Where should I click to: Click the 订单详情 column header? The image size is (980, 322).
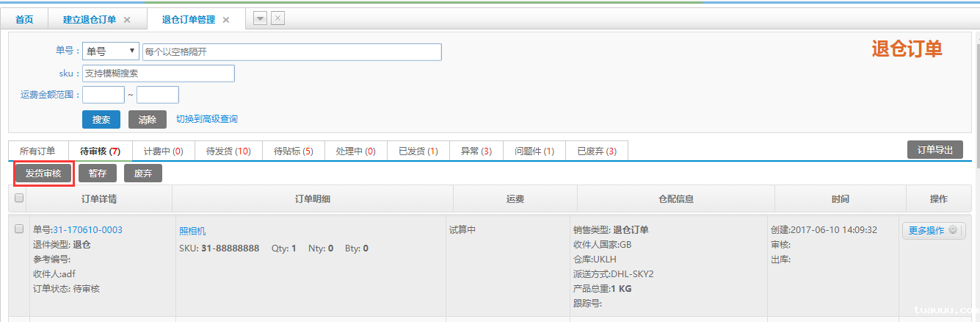pos(99,198)
